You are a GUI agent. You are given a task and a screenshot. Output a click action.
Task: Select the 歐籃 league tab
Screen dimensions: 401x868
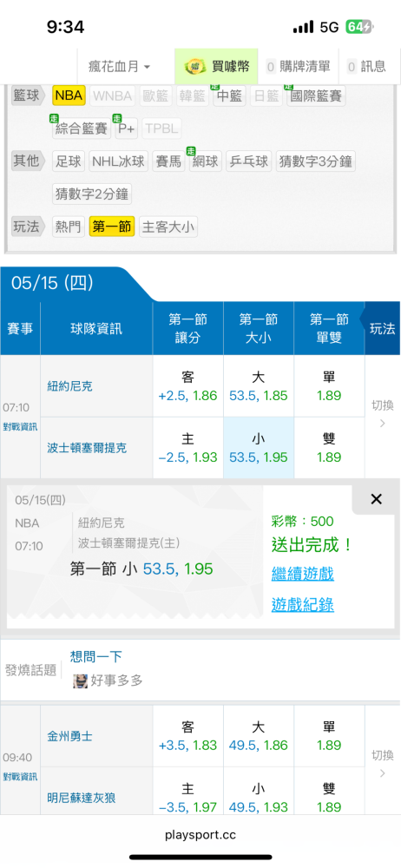pyautogui.click(x=155, y=95)
